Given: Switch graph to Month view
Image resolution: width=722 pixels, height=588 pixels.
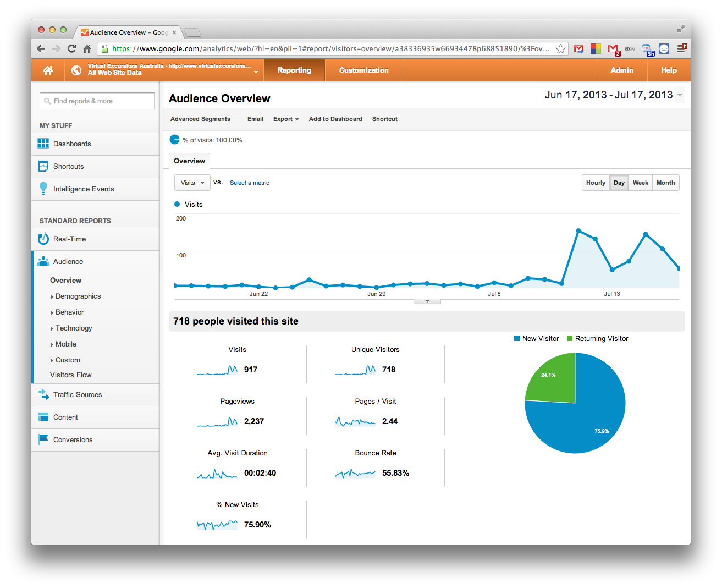Looking at the screenshot, I should pos(665,183).
